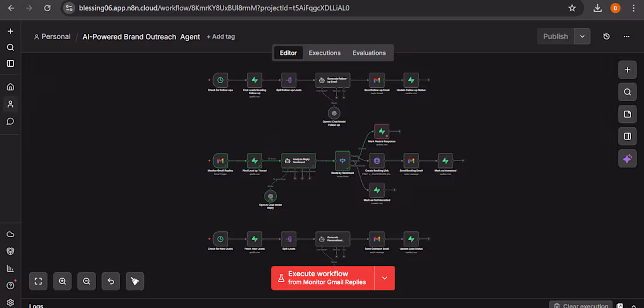Image resolution: width=644 pixels, height=308 pixels.
Task: Open the workflow three-dot options menu
Action: coord(627,36)
